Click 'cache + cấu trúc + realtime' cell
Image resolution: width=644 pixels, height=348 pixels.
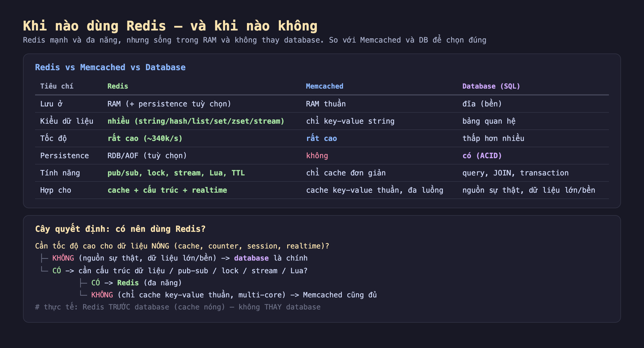[167, 190]
